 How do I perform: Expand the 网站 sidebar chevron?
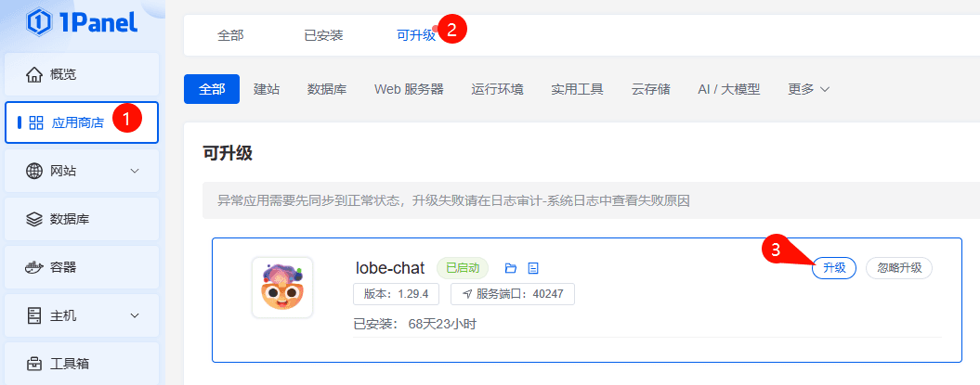coord(135,171)
